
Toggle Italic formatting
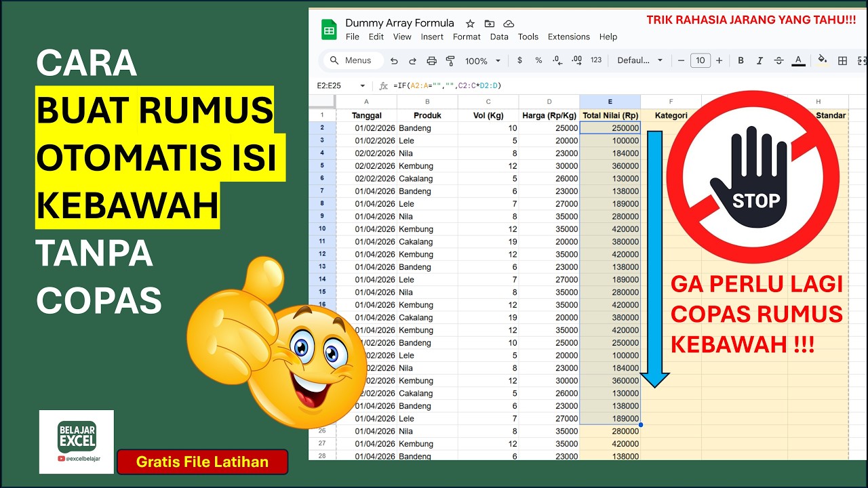(x=759, y=60)
